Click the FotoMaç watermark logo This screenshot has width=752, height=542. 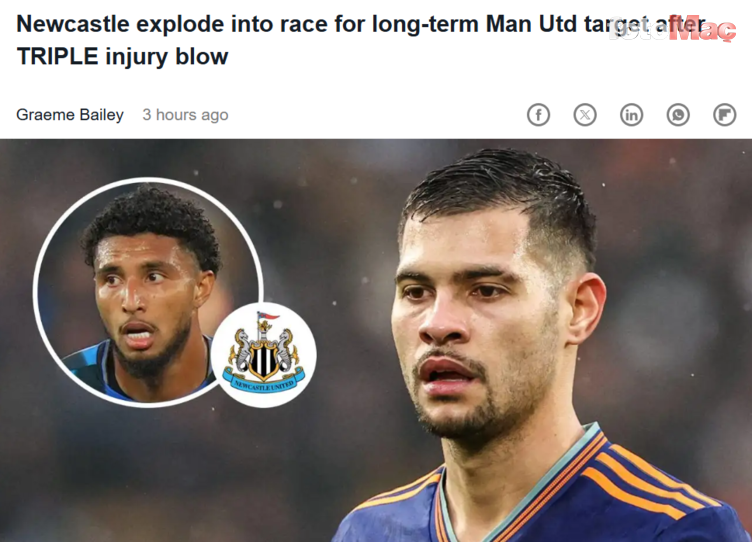[672, 30]
